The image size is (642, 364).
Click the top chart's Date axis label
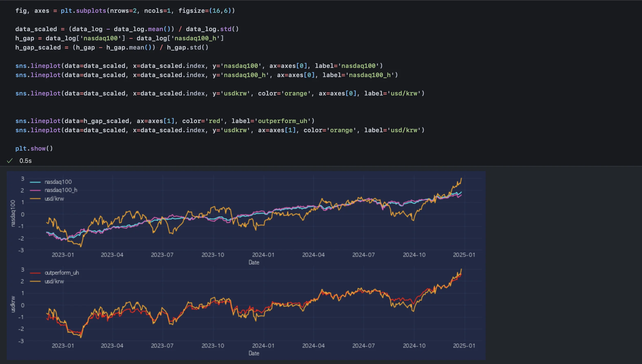[254, 262]
